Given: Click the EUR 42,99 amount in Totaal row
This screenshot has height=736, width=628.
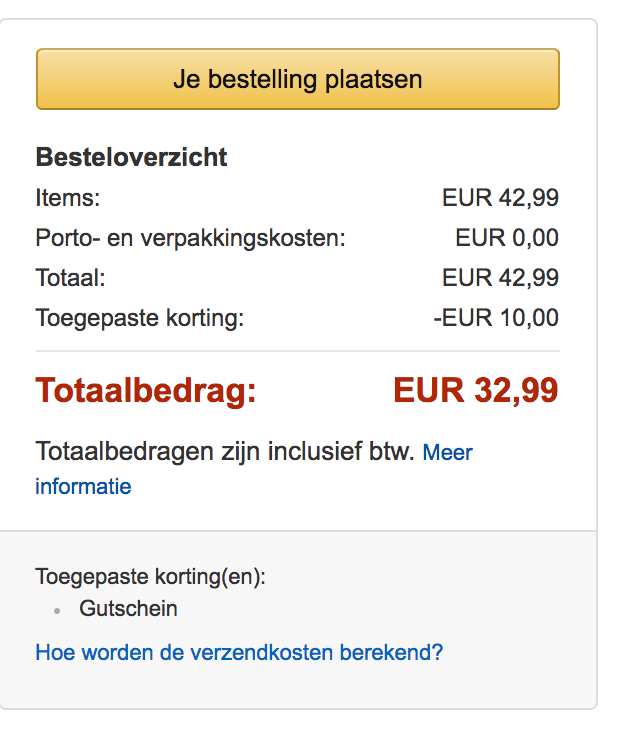Looking at the screenshot, I should click(x=500, y=278).
